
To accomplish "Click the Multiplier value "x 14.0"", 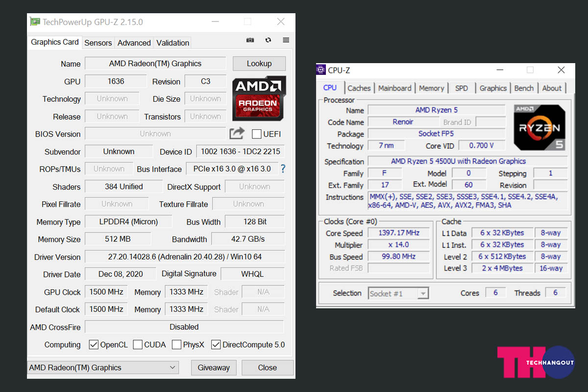I will point(398,245).
